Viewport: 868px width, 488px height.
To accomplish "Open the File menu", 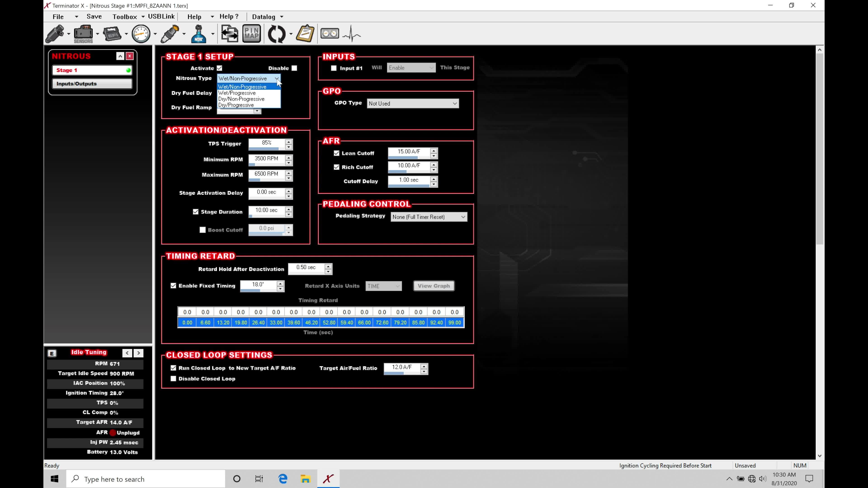I will tap(58, 16).
